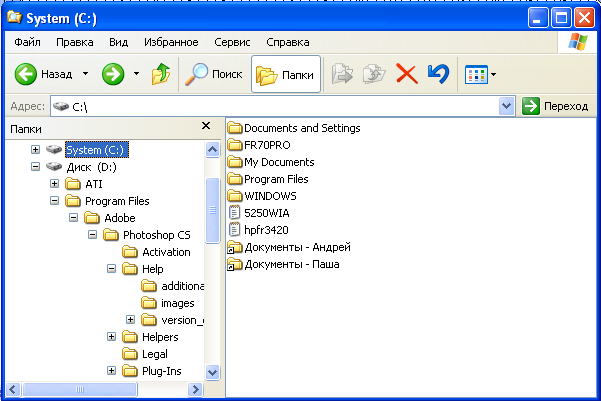Collapse the Program Files tree node
Image resolution: width=601 pixels, height=401 pixels.
pyautogui.click(x=54, y=200)
